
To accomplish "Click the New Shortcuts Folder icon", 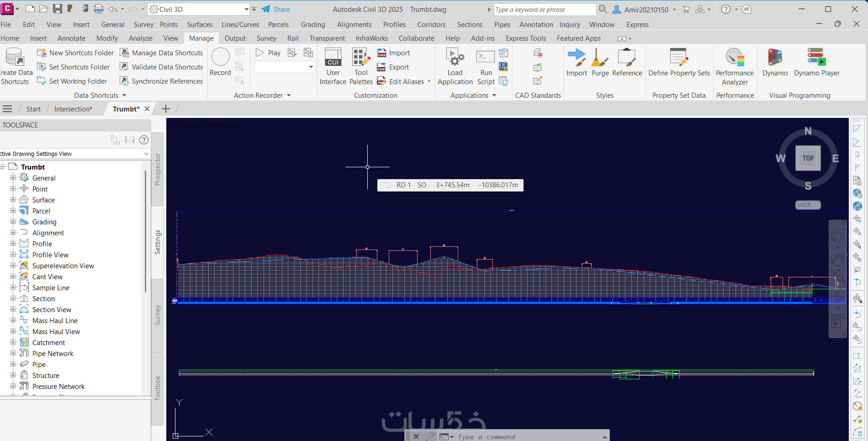I will 42,53.
